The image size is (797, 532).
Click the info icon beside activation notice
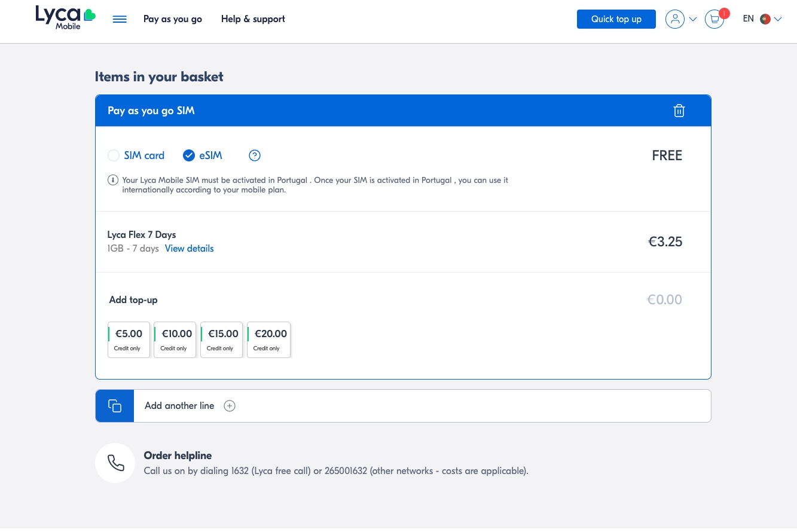[x=112, y=180]
